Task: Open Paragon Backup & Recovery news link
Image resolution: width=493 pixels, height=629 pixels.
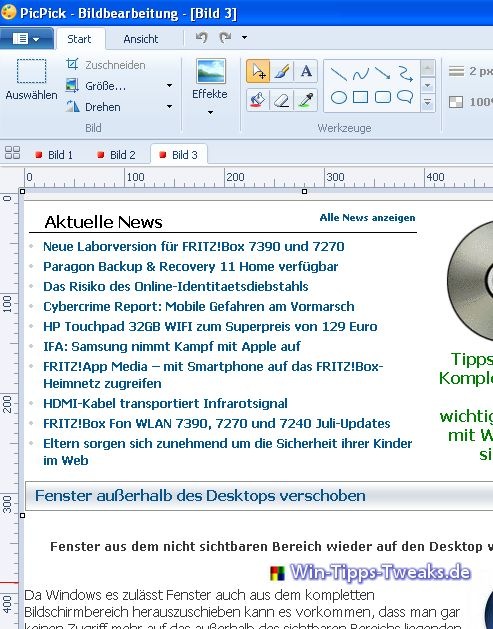Action: [x=191, y=266]
